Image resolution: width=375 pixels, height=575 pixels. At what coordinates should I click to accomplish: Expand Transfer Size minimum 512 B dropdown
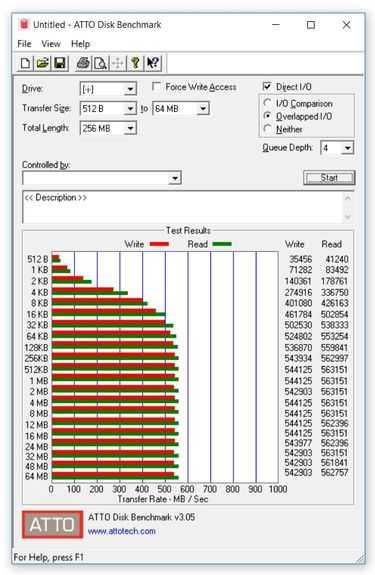130,109
